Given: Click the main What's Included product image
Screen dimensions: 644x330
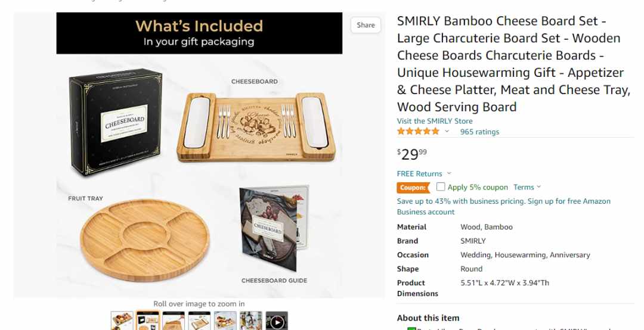Looking at the screenshot, I should pyautogui.click(x=199, y=155).
